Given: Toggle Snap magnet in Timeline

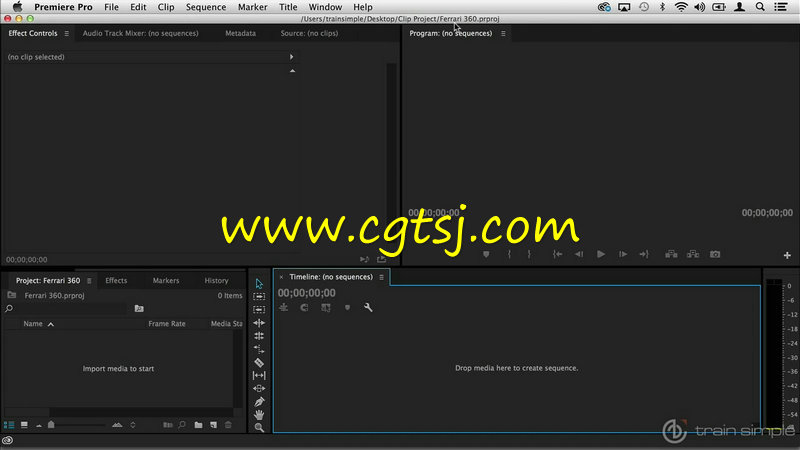Looking at the screenshot, I should click(305, 308).
